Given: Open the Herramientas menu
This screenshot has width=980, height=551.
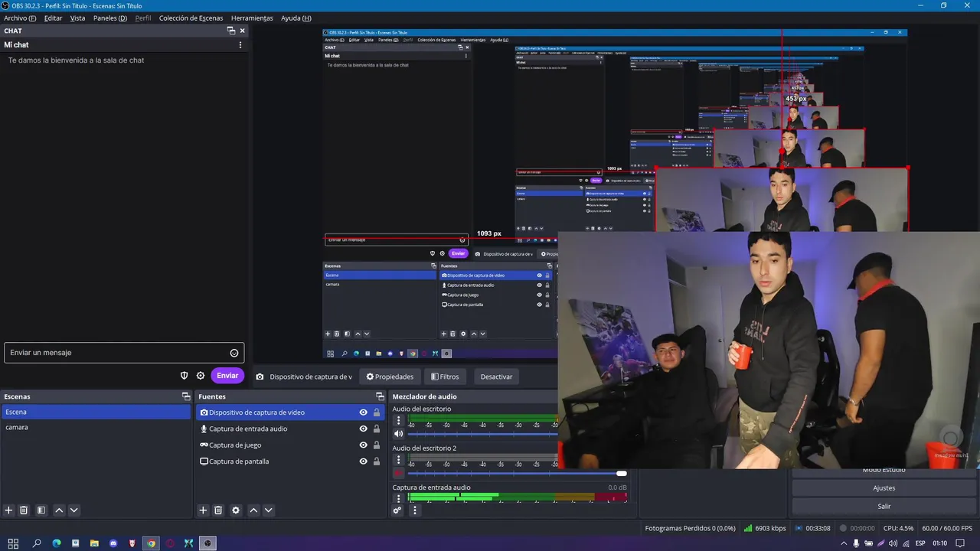Looking at the screenshot, I should pyautogui.click(x=252, y=18).
